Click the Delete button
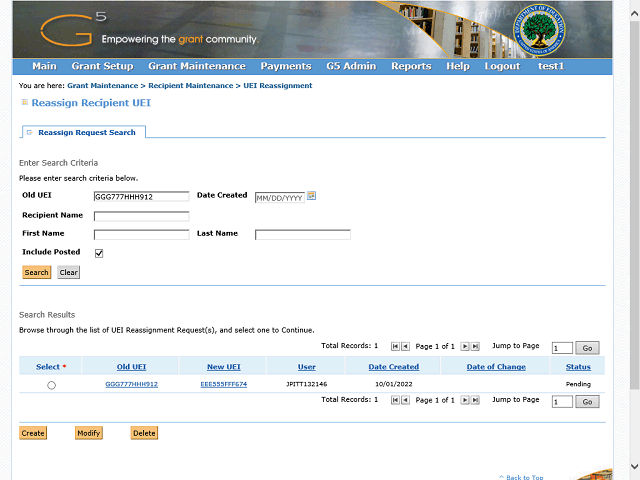 tap(144, 433)
